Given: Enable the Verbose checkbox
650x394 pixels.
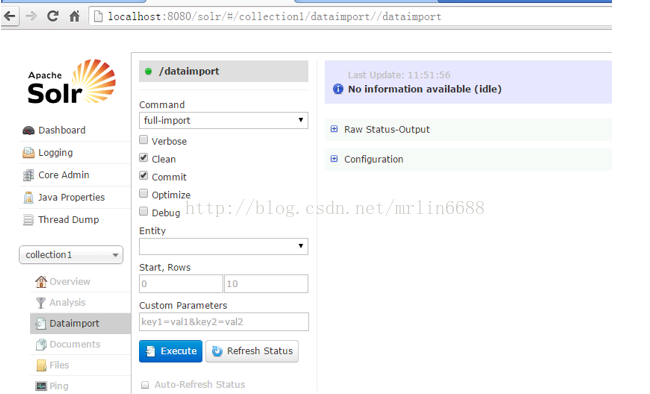Looking at the screenshot, I should point(143,140).
